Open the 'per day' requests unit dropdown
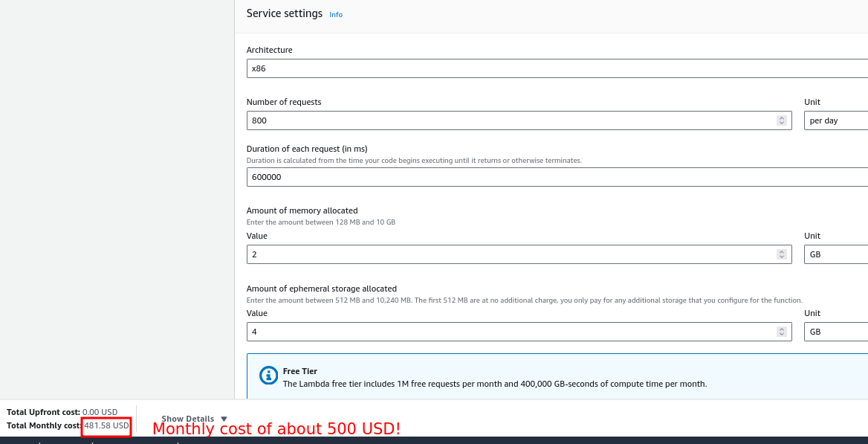 (835, 120)
